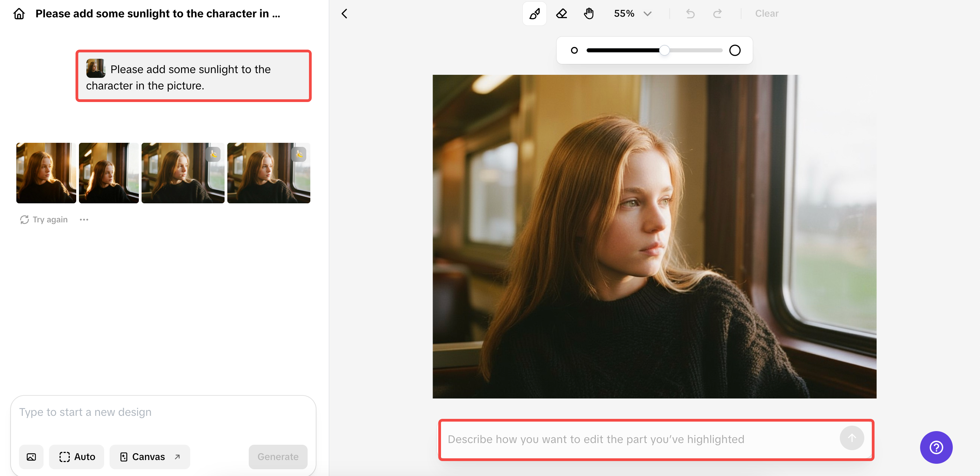This screenshot has width=980, height=476.
Task: Open the Canvas mode selector
Action: 149,457
